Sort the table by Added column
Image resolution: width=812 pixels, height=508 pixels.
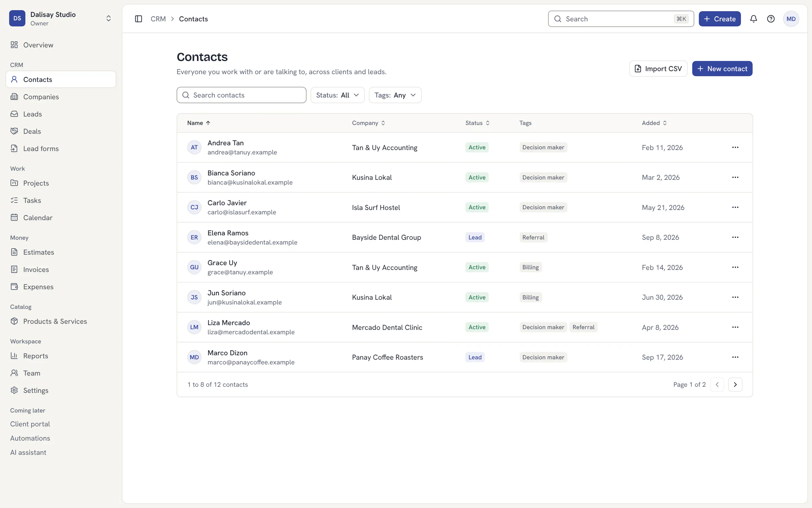pyautogui.click(x=654, y=123)
